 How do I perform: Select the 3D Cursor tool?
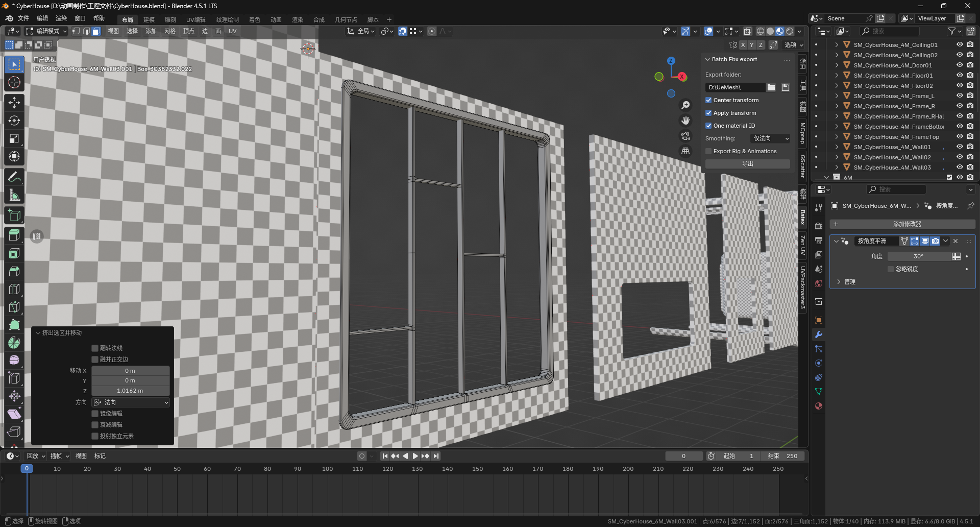tap(14, 82)
